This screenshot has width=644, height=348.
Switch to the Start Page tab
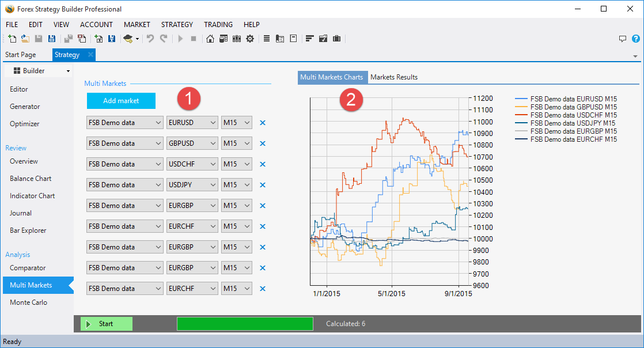(21, 55)
